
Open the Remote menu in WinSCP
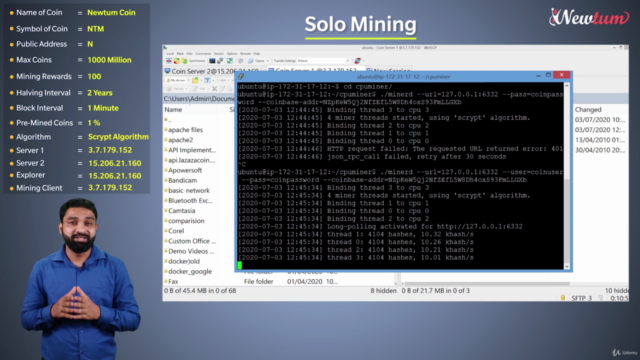pyautogui.click(x=245, y=53)
